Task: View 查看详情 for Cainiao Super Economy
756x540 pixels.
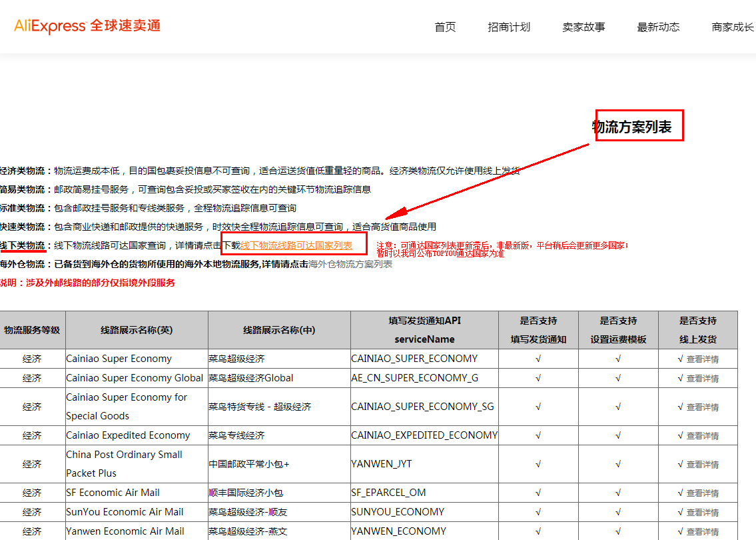Action: [703, 359]
